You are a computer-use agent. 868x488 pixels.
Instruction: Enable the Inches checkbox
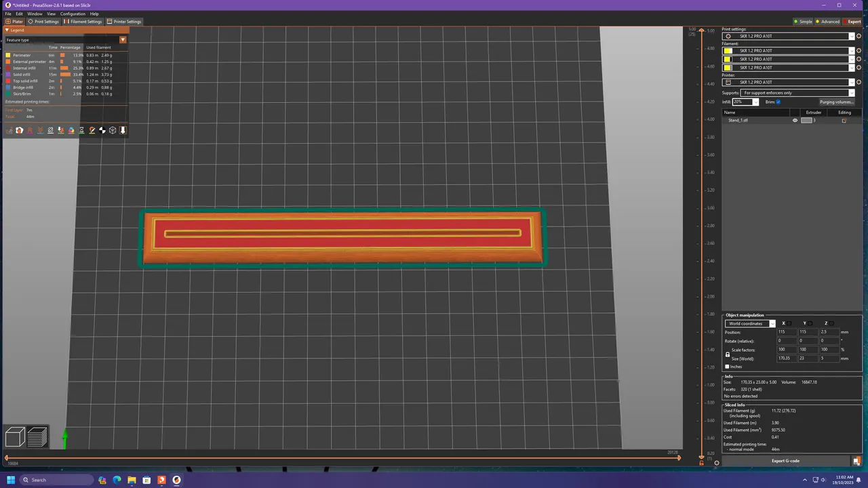(728, 367)
